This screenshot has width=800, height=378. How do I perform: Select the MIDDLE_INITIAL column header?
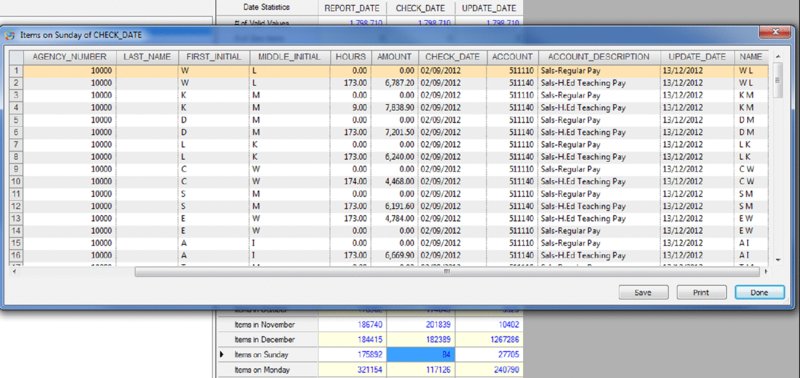pos(289,57)
